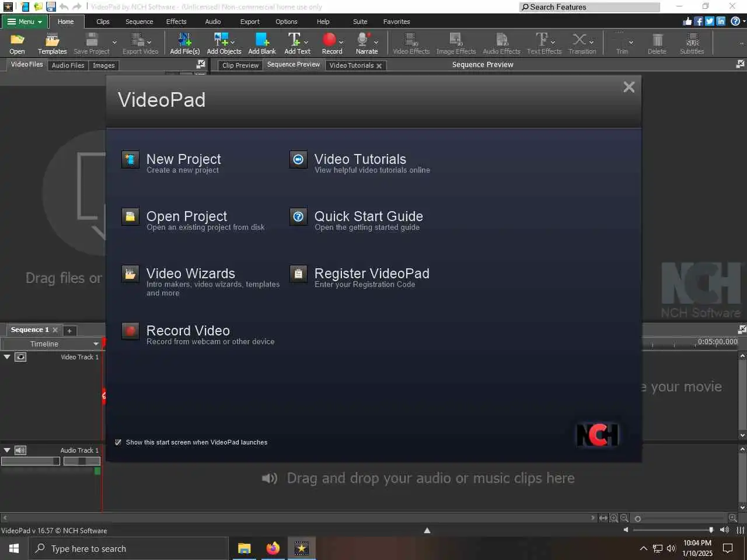
Task: Click the timeline zoom slider handle
Action: 638,519
